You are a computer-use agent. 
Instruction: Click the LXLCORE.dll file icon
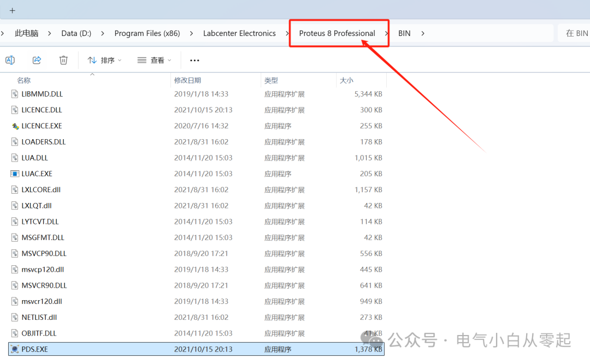coord(15,190)
